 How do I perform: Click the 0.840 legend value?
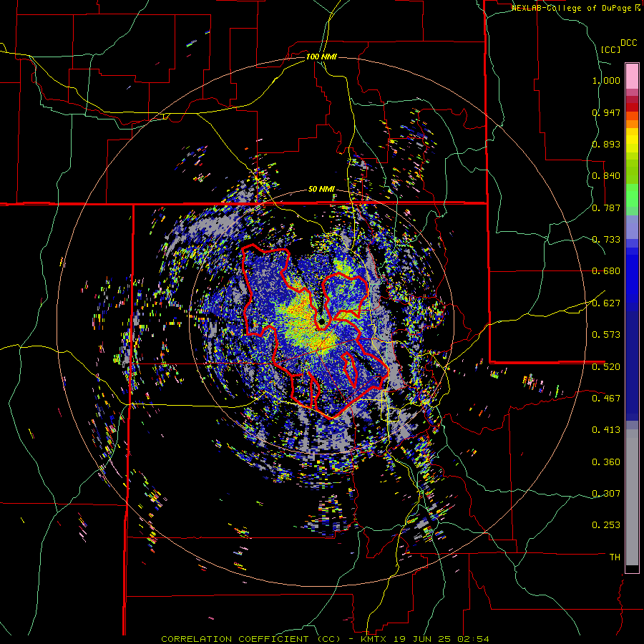pyautogui.click(x=606, y=176)
